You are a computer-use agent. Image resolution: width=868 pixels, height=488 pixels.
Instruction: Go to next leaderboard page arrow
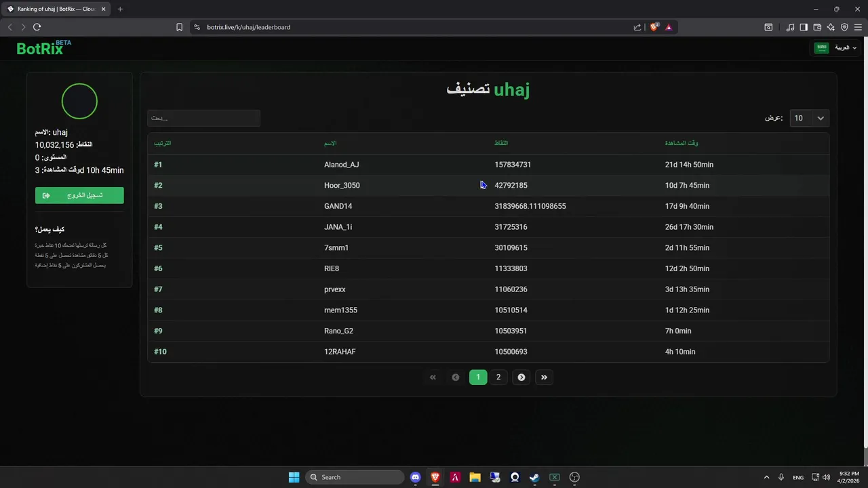click(521, 378)
